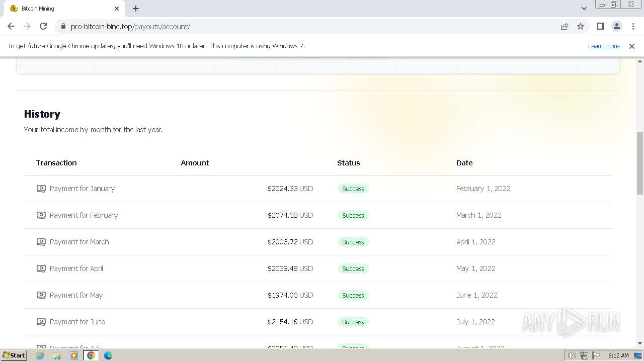
Task: Click the Success badge for May
Action: (x=353, y=295)
